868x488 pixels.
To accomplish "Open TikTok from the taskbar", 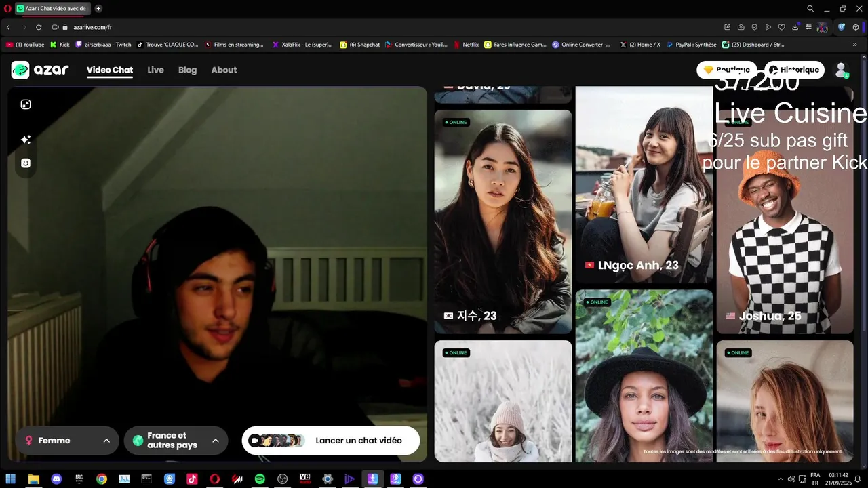I will [192, 479].
